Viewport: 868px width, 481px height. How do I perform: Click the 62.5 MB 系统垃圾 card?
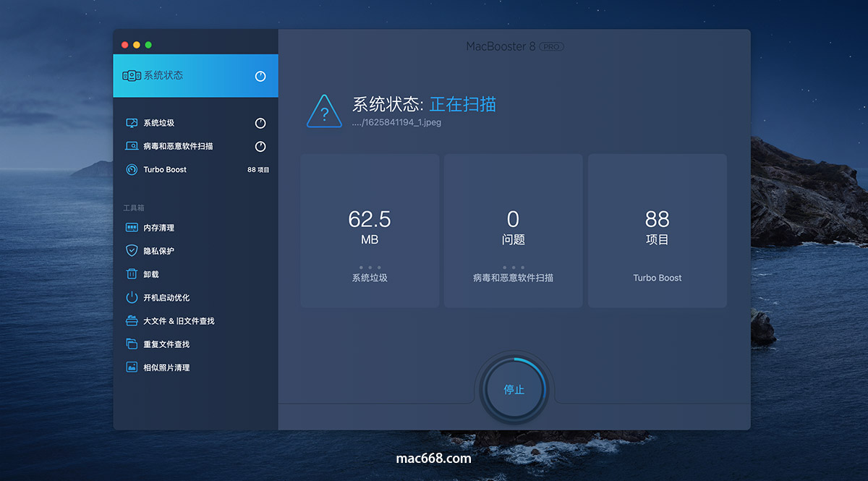[x=370, y=231]
